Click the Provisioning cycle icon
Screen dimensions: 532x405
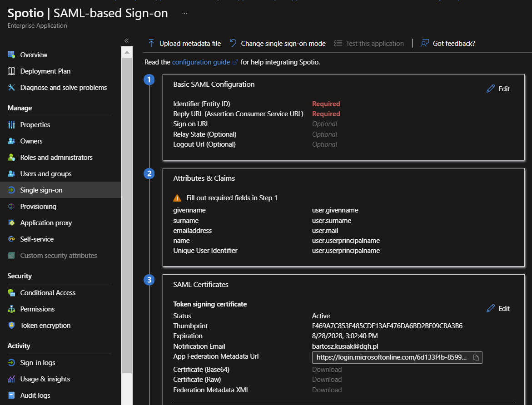pos(11,206)
